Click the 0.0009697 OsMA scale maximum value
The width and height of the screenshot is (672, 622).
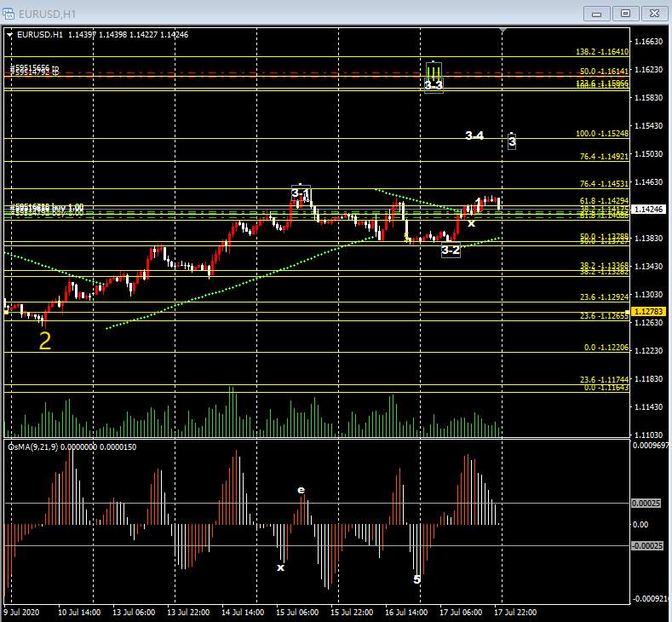651,446
